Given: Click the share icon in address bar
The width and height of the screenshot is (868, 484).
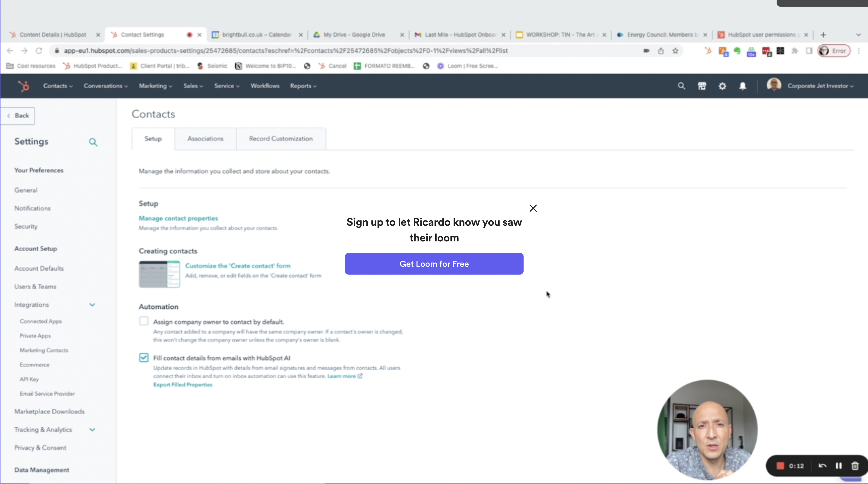Looking at the screenshot, I should [661, 51].
